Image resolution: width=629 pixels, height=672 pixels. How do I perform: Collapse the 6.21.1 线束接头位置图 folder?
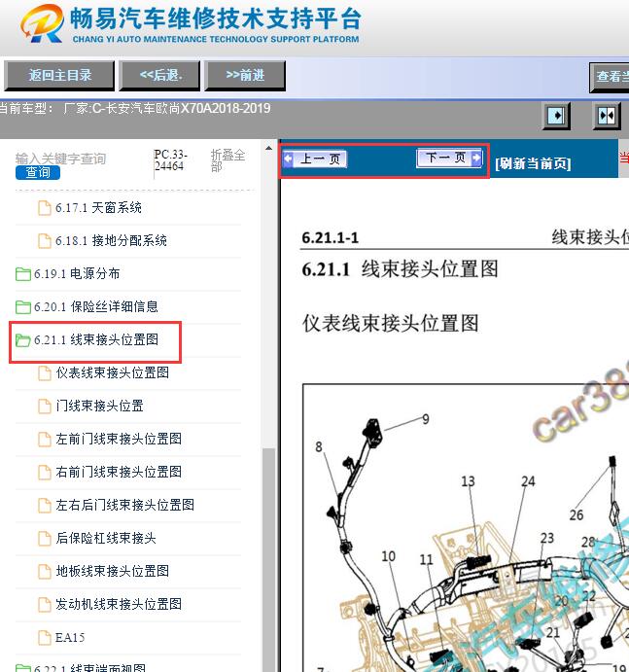[x=96, y=339]
